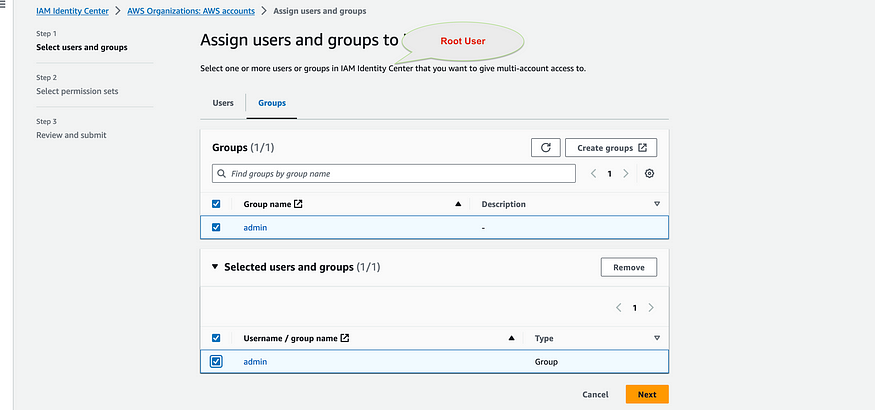Open groups table preferences gear icon
The image size is (875, 410).
[649, 173]
